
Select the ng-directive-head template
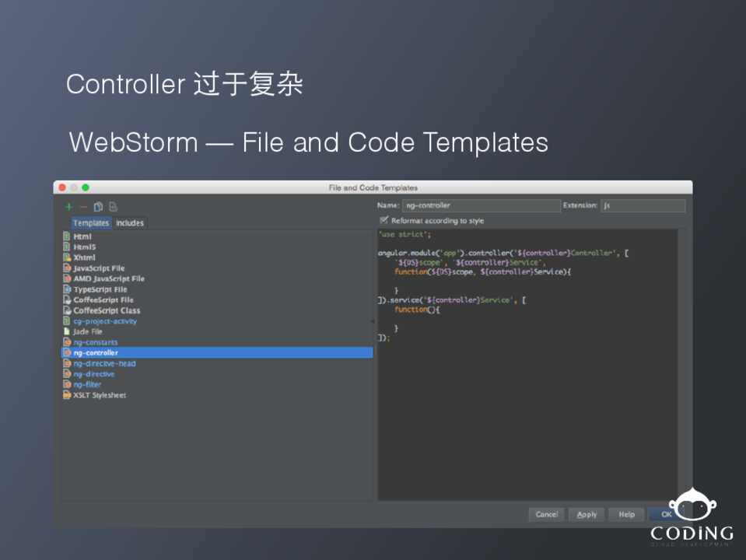point(104,363)
